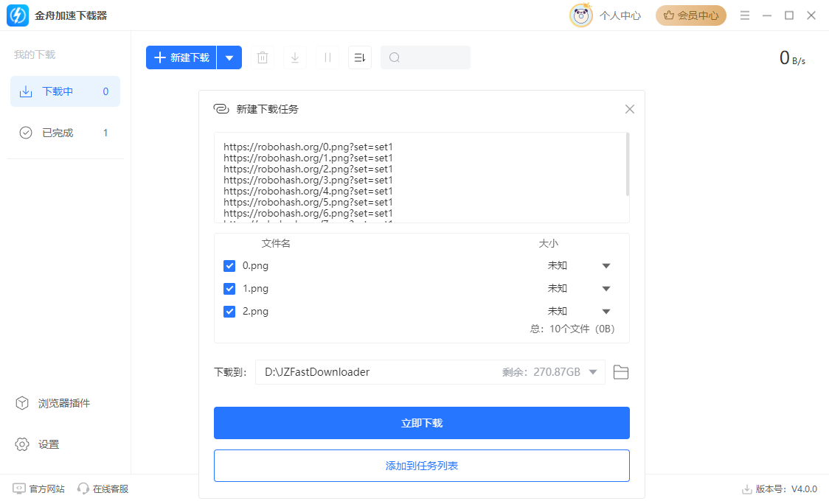This screenshot has width=829, height=504.
Task: Open the task sorting icon in toolbar
Action: [x=359, y=57]
